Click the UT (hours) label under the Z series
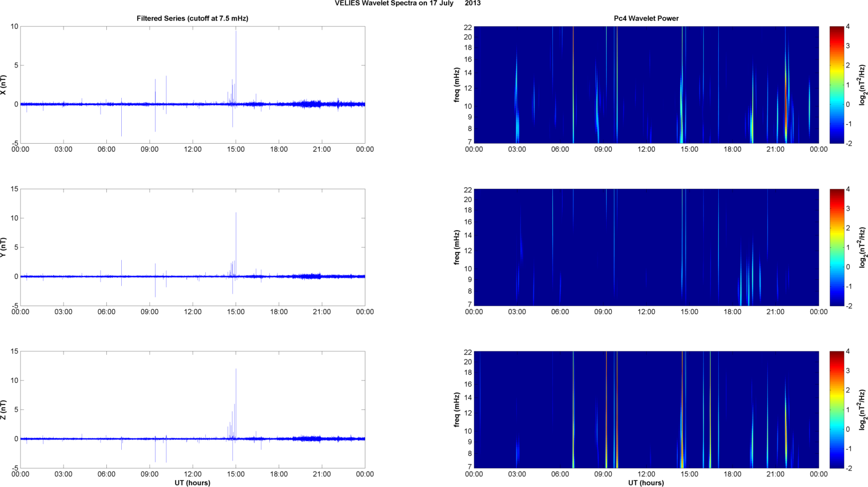868x487 pixels. tap(192, 482)
